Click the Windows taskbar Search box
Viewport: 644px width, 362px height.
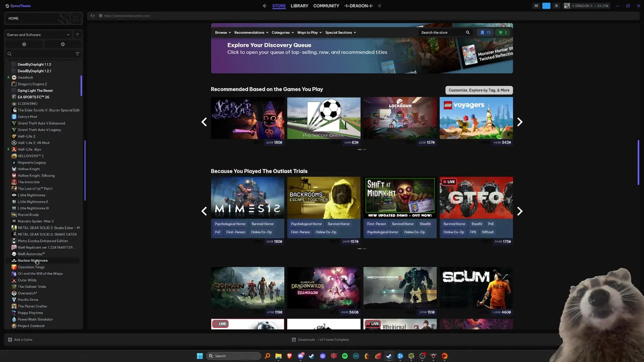pyautogui.click(x=234, y=356)
